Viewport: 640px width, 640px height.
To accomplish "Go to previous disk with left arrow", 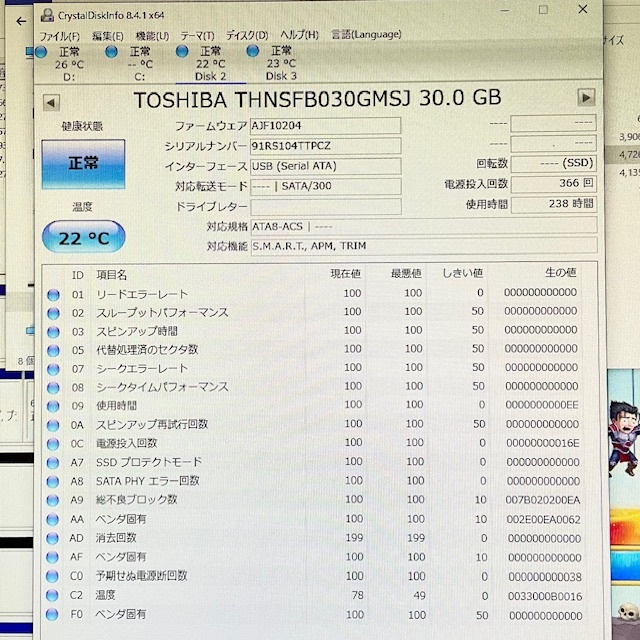I will point(51,103).
